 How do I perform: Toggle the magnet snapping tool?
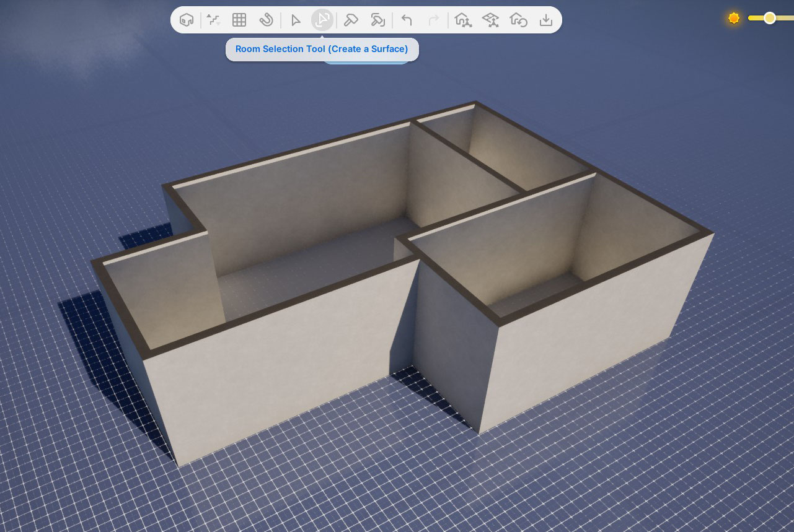pos(266,20)
